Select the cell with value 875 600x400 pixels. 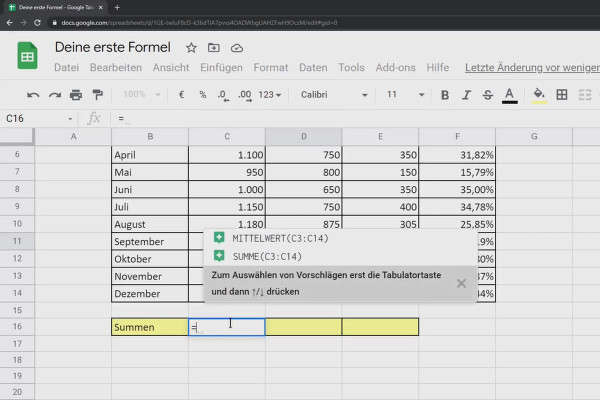coord(303,224)
